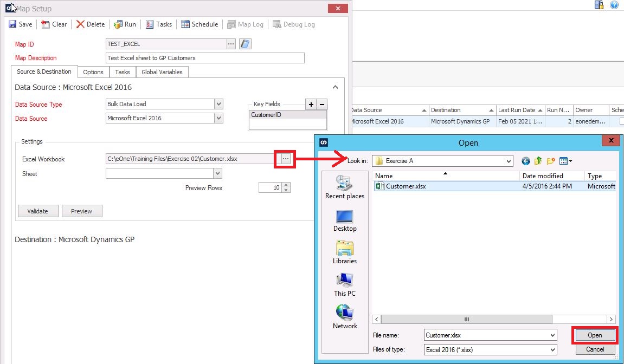Open the Tasks tab below Map Description
The height and width of the screenshot is (364, 624).
[123, 72]
